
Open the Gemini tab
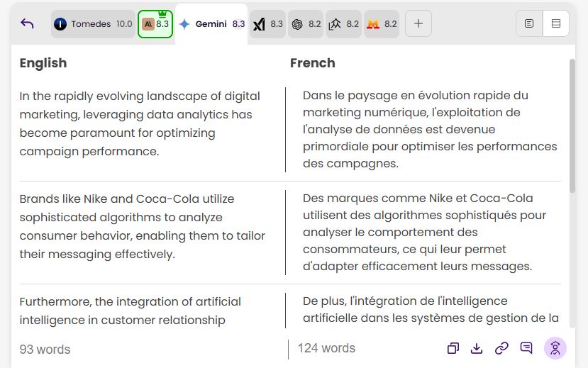point(211,24)
